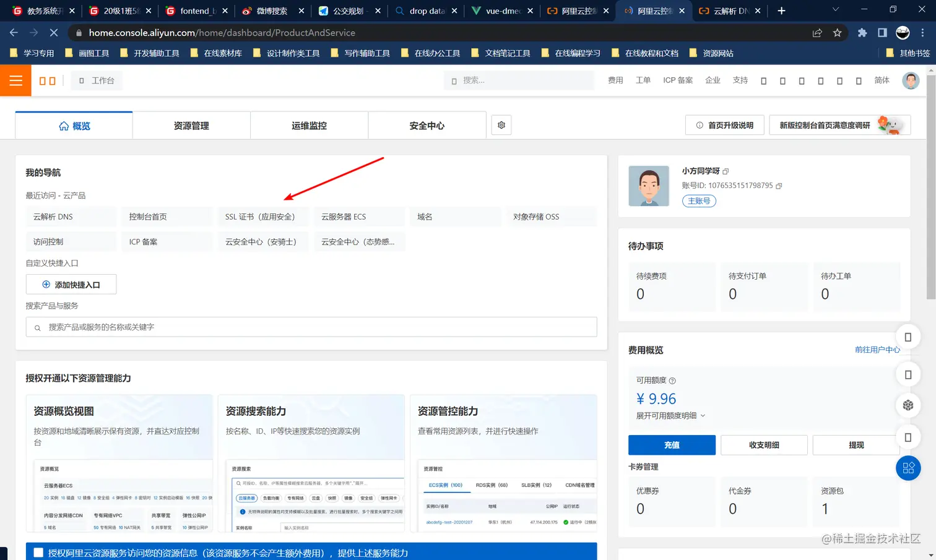This screenshot has width=936, height=560.
Task: Open the 资源概览视图 card
Action: click(119, 463)
